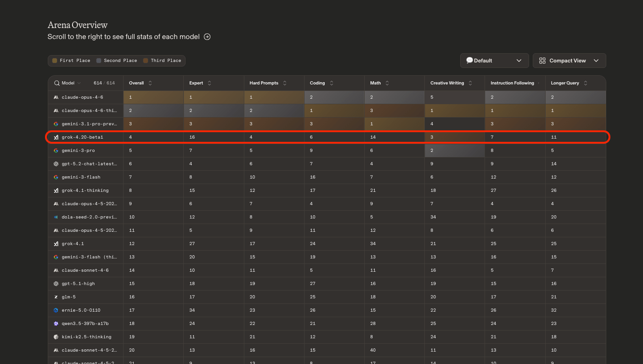
Task: Open the grok-4.20-beta1 model name
Action: (82, 137)
